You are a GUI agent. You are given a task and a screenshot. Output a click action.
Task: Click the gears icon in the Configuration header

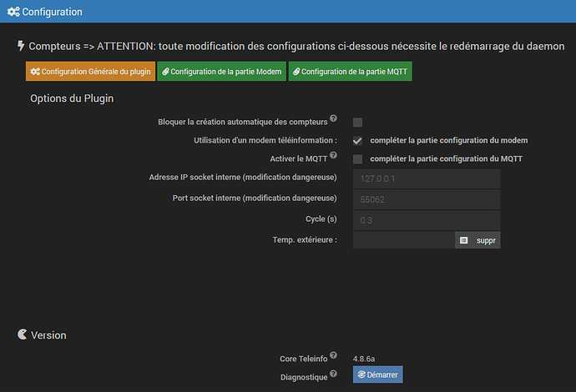click(x=13, y=13)
